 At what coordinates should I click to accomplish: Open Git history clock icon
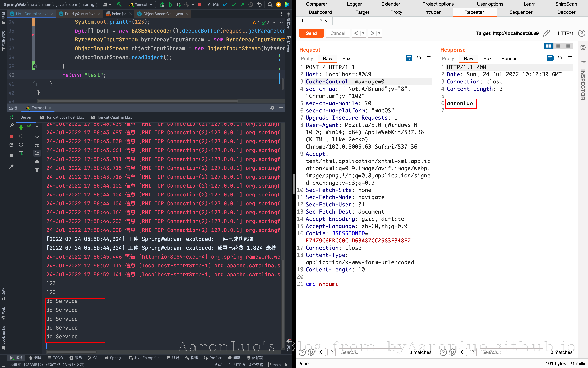point(251,5)
